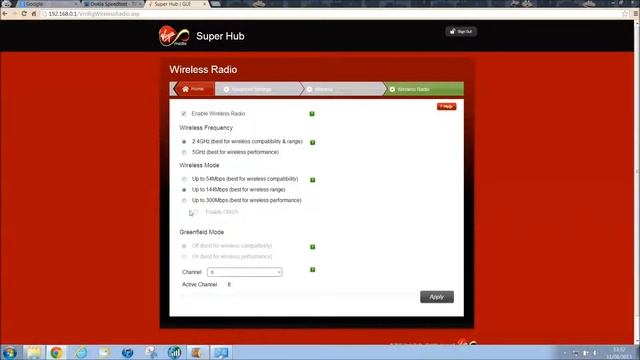Open the Channel dropdown
The height and width of the screenshot is (360, 640).
click(x=244, y=272)
